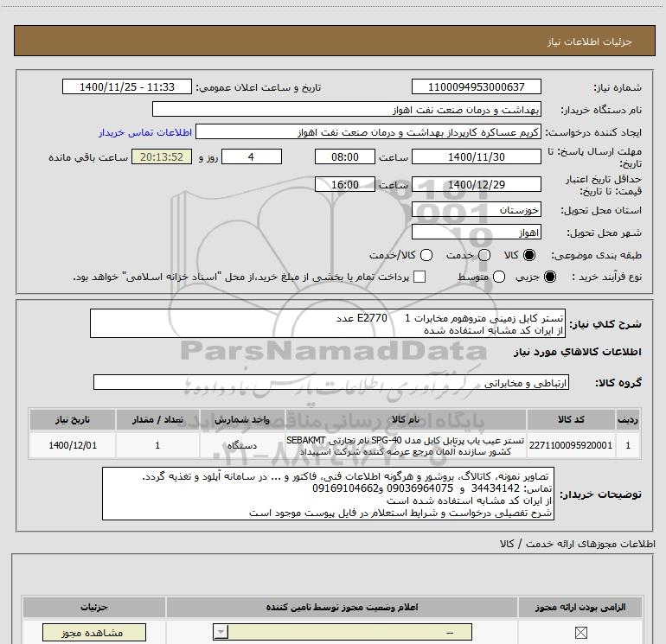Click the item name cell SPG-40 SEBAKMT

[406, 445]
